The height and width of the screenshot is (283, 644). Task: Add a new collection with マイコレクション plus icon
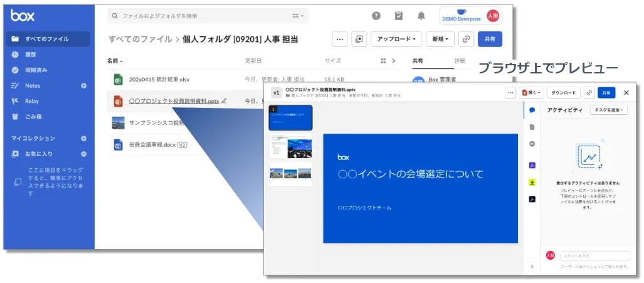[84, 139]
